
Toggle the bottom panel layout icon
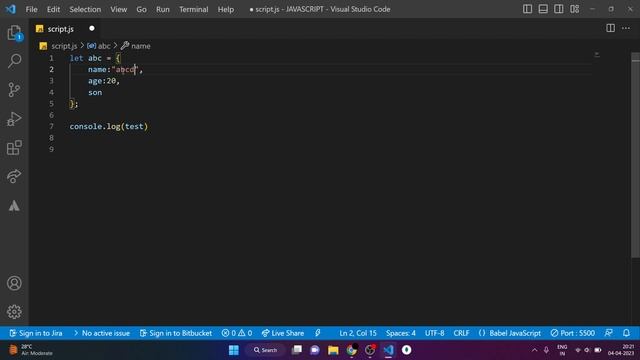[543, 9]
